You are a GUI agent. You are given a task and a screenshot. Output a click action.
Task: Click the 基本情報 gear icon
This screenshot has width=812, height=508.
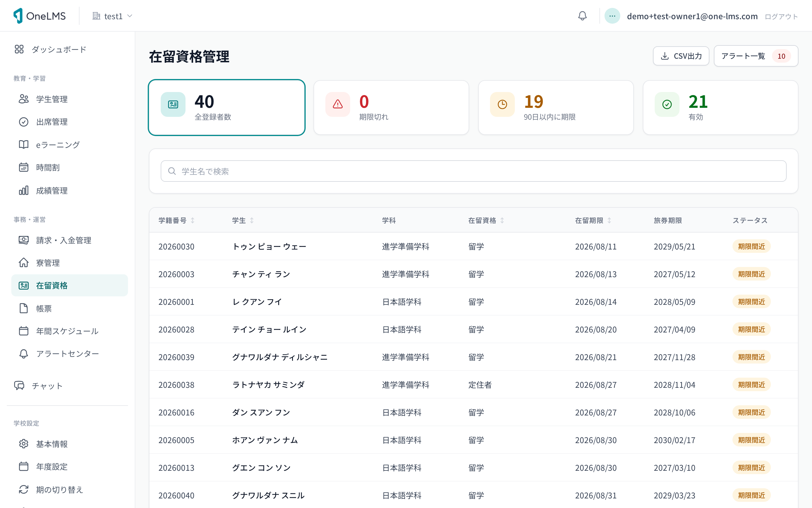click(x=23, y=444)
